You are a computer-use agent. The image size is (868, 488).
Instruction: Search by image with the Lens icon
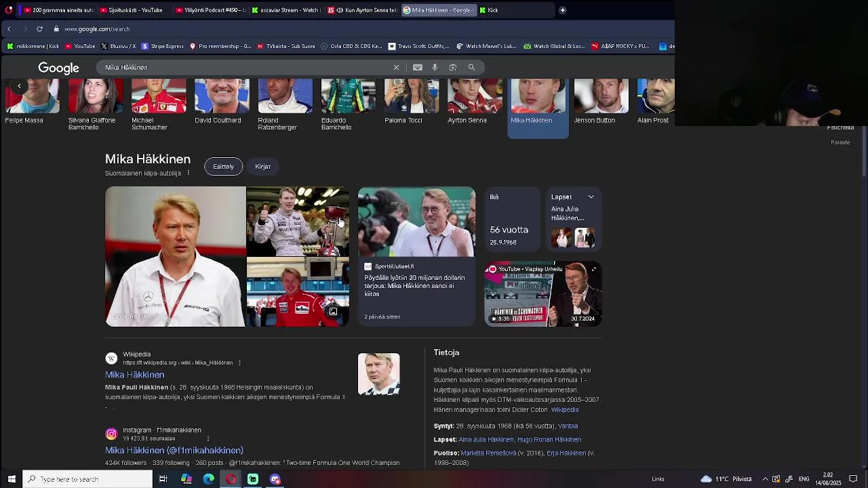(453, 68)
